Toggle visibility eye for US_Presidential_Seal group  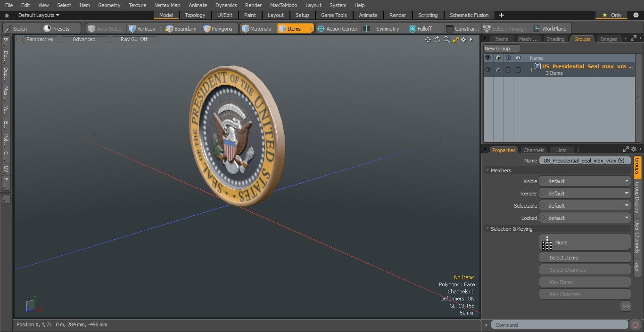coord(487,70)
